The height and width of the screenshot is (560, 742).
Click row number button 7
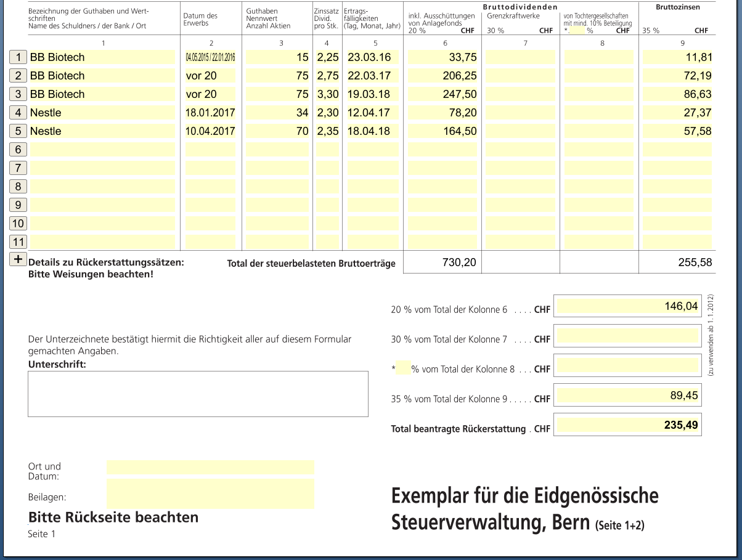(x=18, y=168)
